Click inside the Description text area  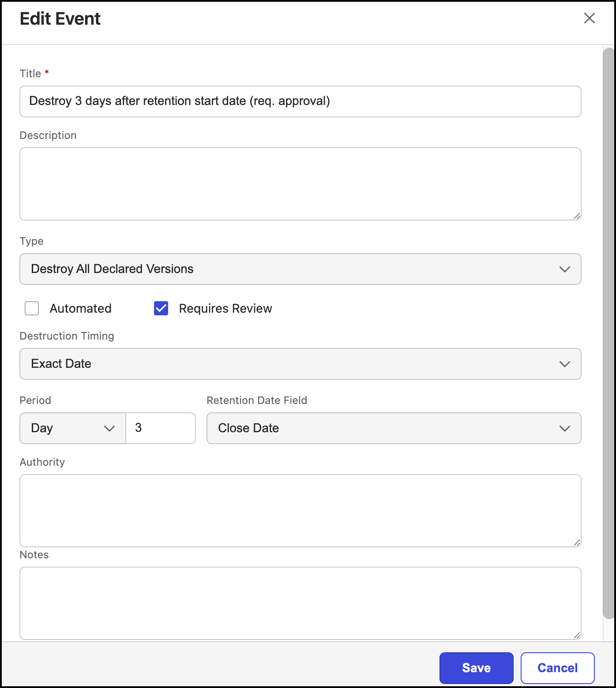click(300, 183)
